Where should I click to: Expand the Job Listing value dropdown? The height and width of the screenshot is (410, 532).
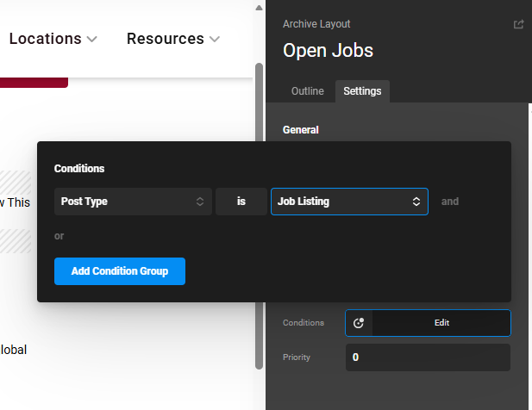[x=349, y=202]
